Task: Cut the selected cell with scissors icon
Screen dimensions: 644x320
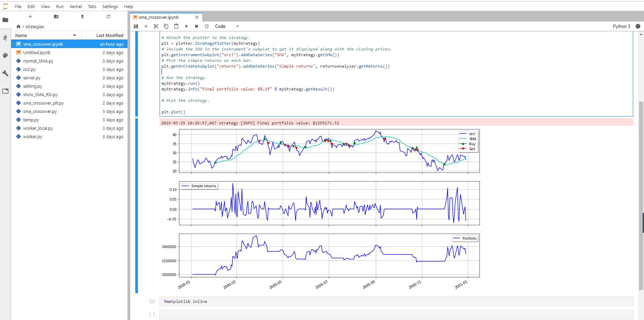Action: tap(156, 26)
